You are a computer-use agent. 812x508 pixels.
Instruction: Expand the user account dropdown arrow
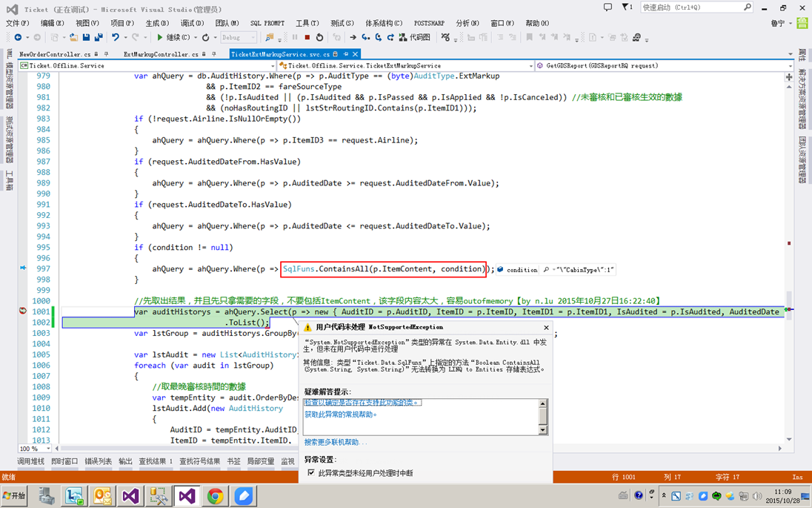click(791, 23)
